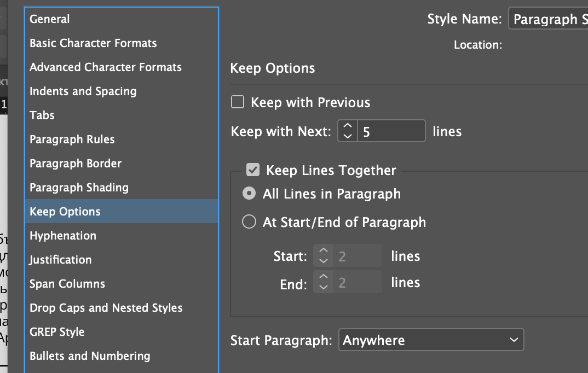
Task: Click the Keep with Next value field
Action: point(391,131)
